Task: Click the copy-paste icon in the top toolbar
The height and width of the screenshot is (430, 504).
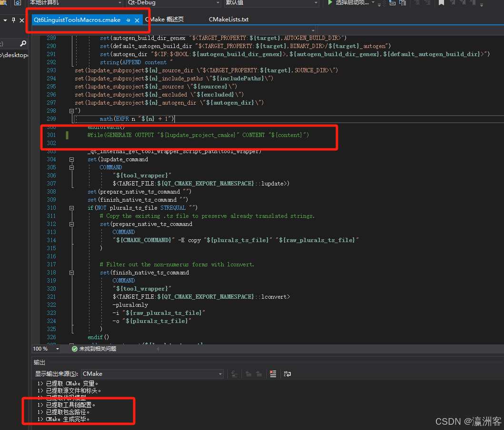Action: coord(402,4)
